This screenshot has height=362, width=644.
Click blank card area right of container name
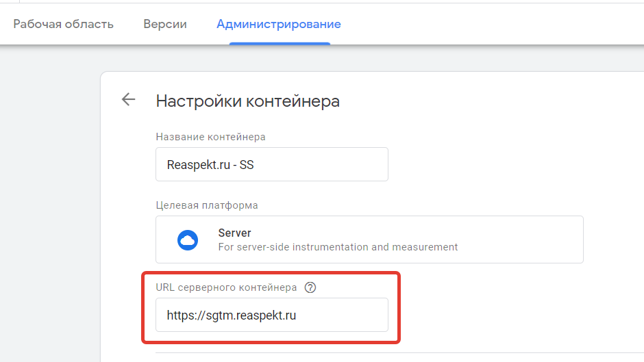(x=493, y=165)
